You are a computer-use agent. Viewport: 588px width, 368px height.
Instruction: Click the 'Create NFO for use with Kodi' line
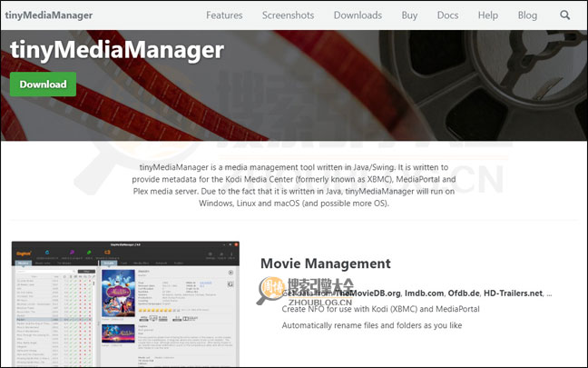pyautogui.click(x=380, y=309)
